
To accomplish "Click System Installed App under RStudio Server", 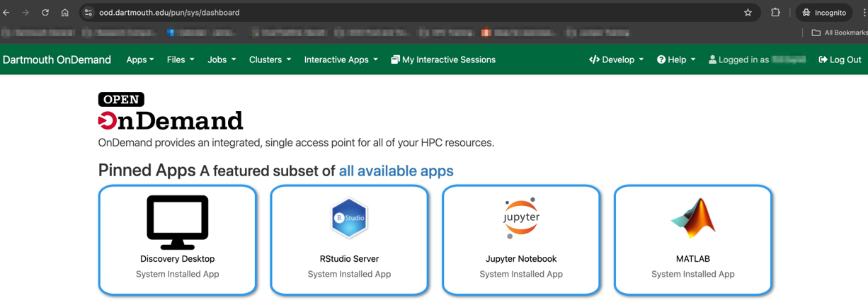I will tap(349, 274).
